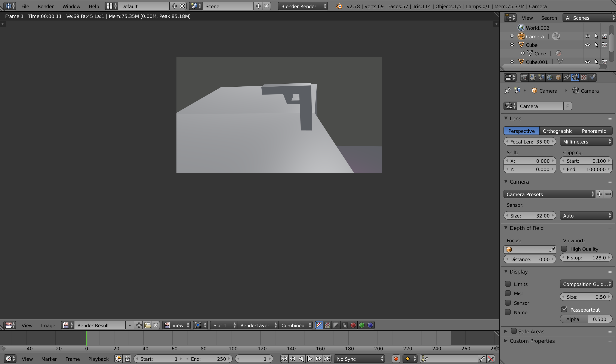
Task: Enable the Safe Areas checkbox
Action: [514, 331]
